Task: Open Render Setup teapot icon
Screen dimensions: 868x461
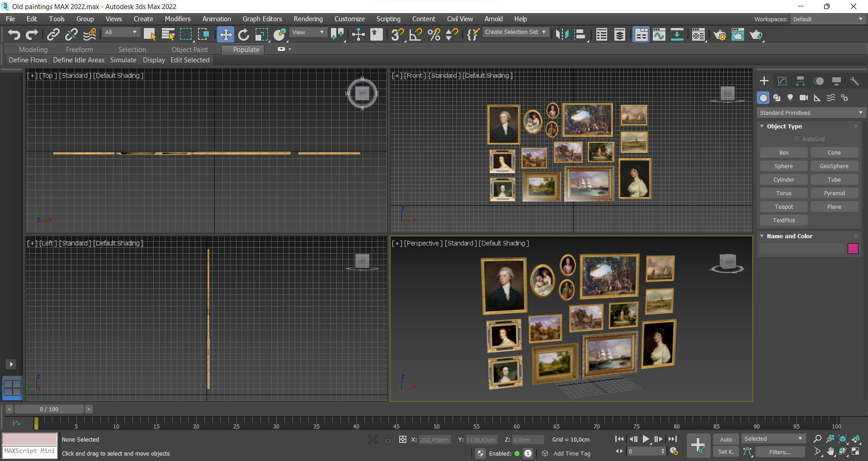Action: [x=720, y=35]
